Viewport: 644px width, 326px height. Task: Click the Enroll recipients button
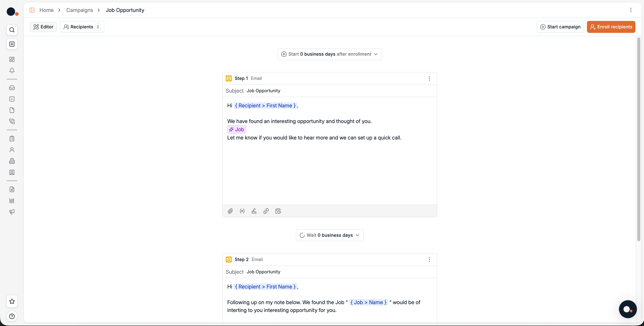[611, 27]
